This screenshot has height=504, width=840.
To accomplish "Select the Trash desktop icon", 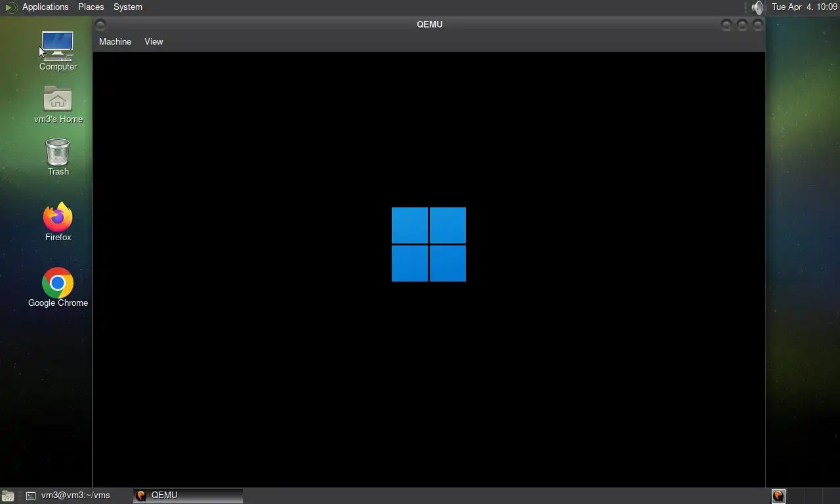I will [x=58, y=157].
